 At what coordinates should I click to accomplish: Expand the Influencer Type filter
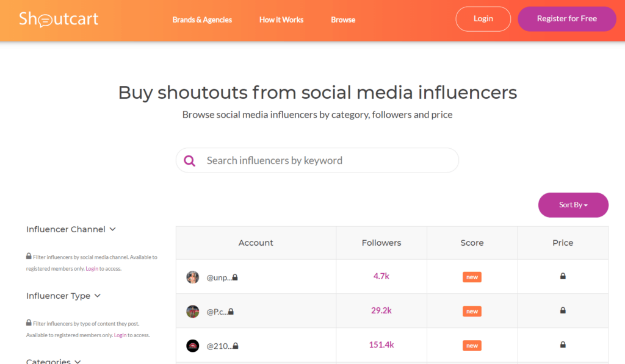pos(63,296)
